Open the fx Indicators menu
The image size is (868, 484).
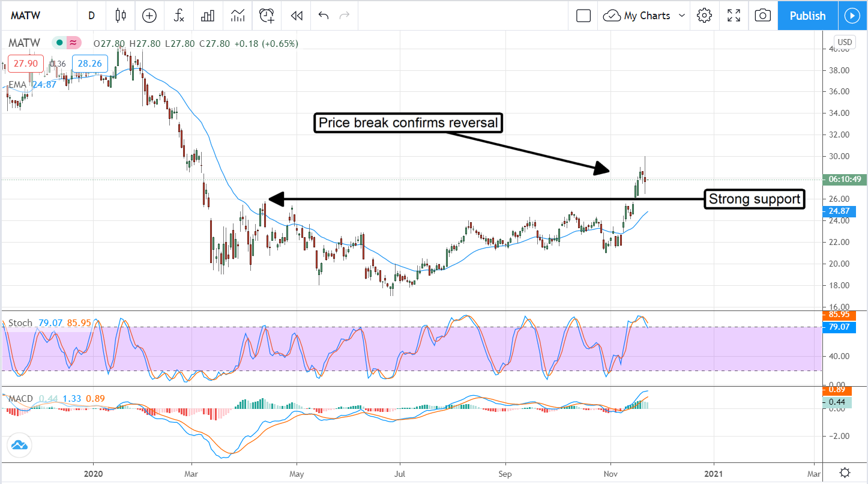click(179, 16)
